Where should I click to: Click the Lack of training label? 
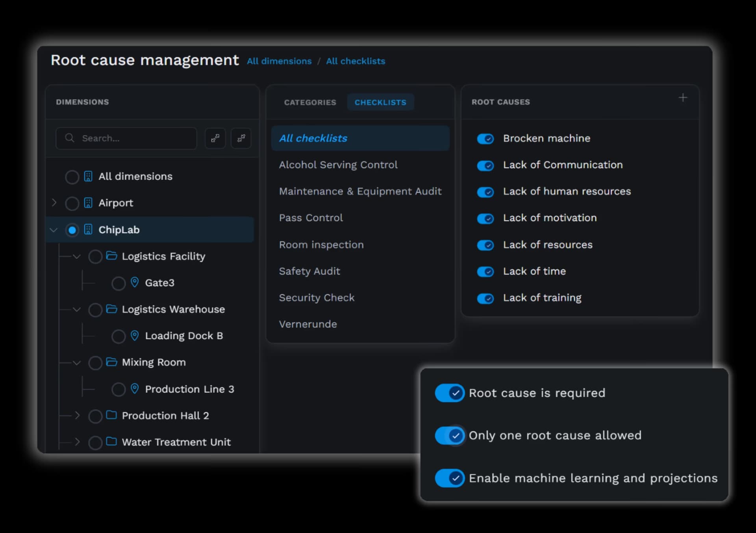(542, 297)
